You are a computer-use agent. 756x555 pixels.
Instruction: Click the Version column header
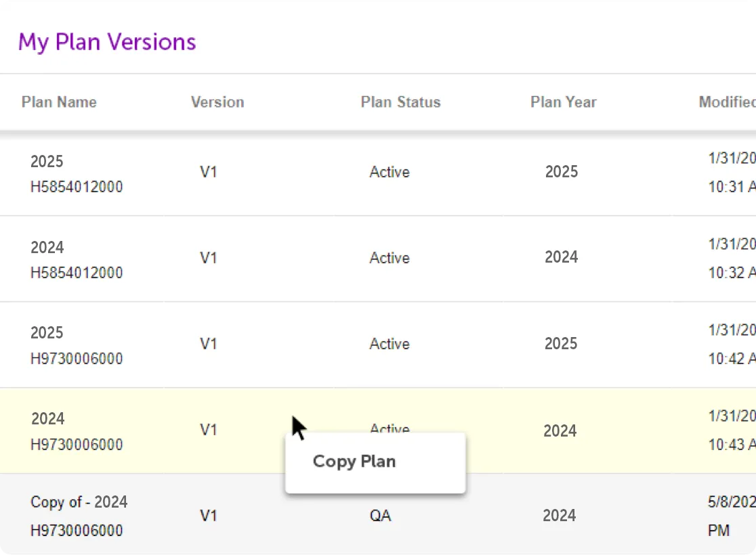(x=217, y=102)
